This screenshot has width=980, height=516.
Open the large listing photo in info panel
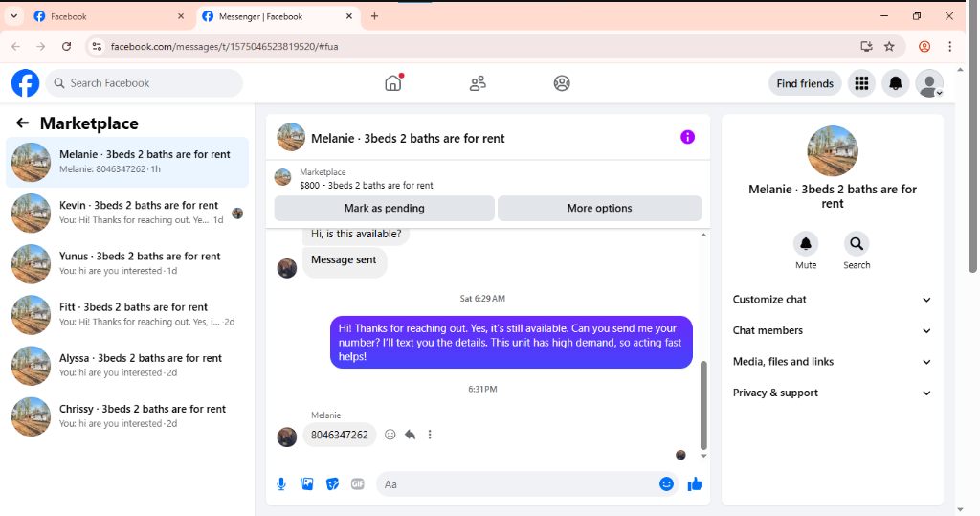coord(833,150)
